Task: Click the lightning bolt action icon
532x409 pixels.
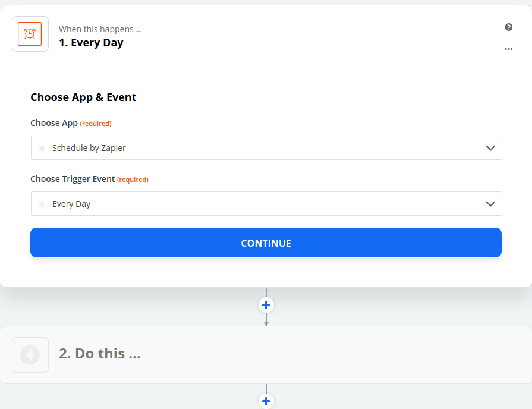Action: [30, 355]
